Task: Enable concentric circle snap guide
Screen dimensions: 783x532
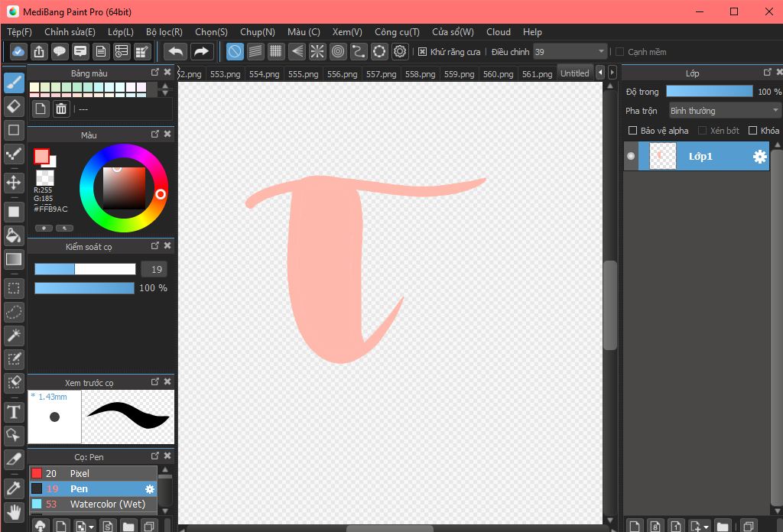Action: pyautogui.click(x=338, y=51)
